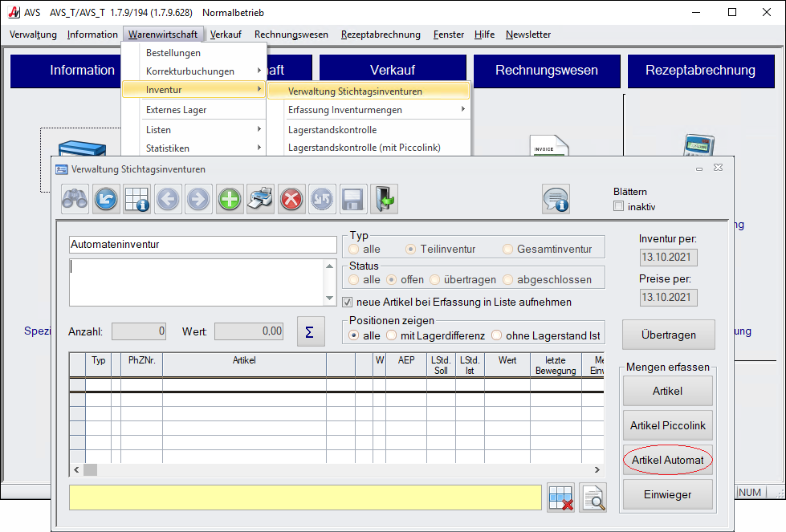Click the exit door icon
The image size is (786, 532).
click(384, 199)
